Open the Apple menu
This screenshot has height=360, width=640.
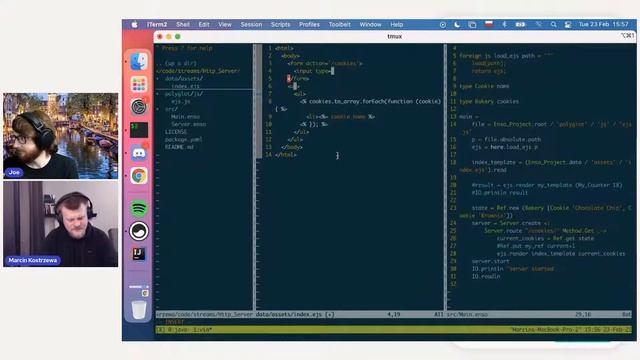point(134,24)
